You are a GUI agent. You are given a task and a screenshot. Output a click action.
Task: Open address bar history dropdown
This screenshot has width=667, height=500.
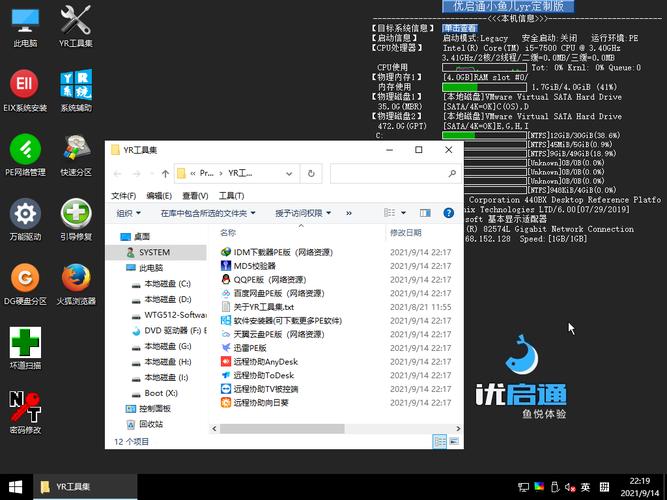pos(289,174)
